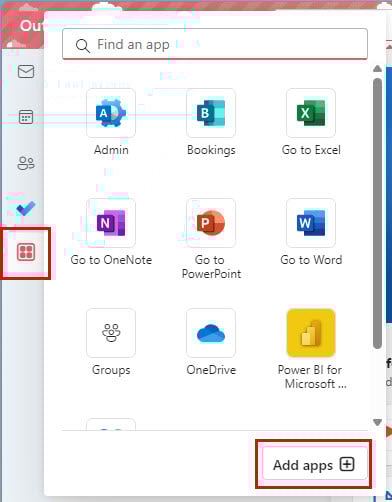Click the Groups label text
Image resolution: width=392 pixels, height=502 pixels.
coord(111,370)
